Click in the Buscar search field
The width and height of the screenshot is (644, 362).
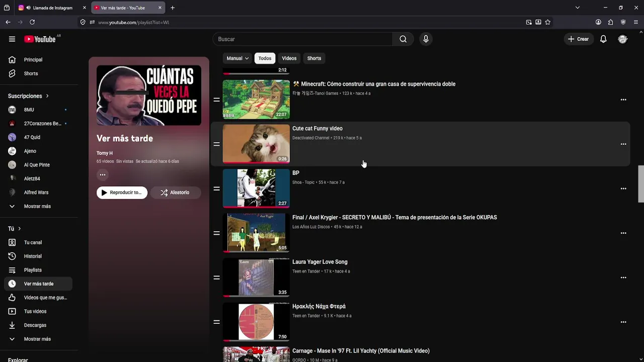[302, 39]
